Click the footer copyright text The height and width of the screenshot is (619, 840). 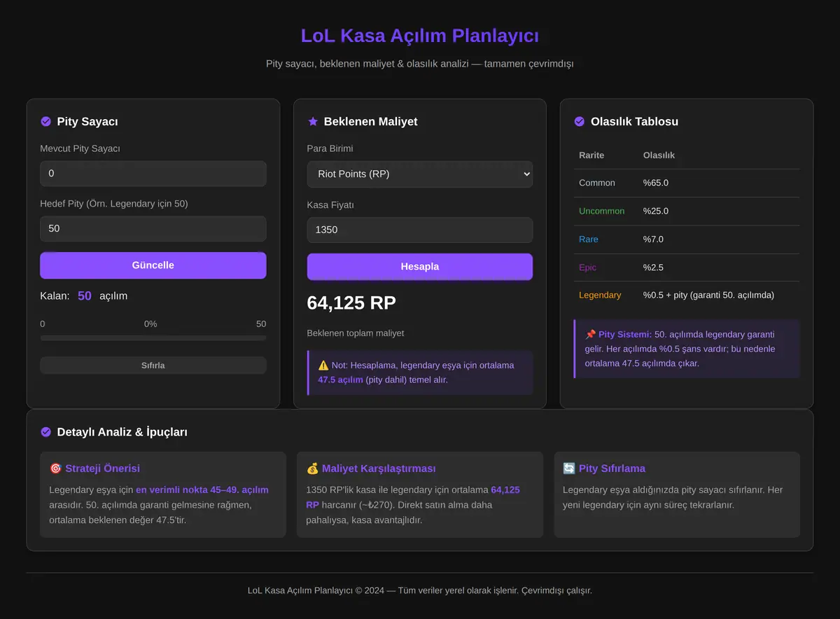(x=420, y=590)
